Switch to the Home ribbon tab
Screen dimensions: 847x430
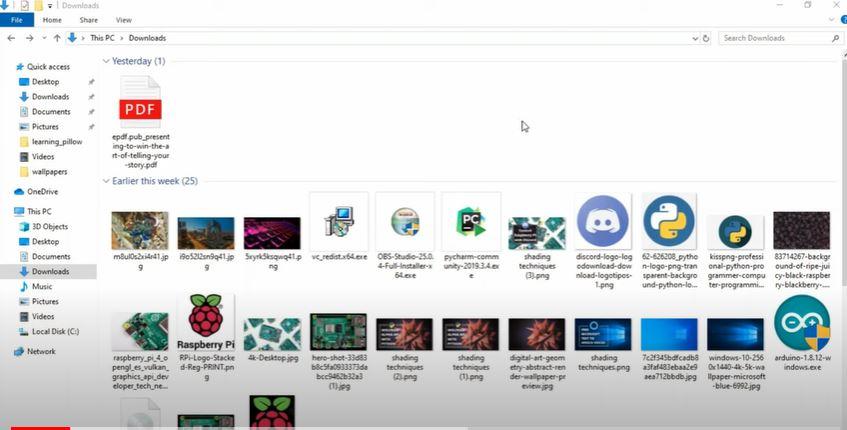pyautogui.click(x=52, y=20)
